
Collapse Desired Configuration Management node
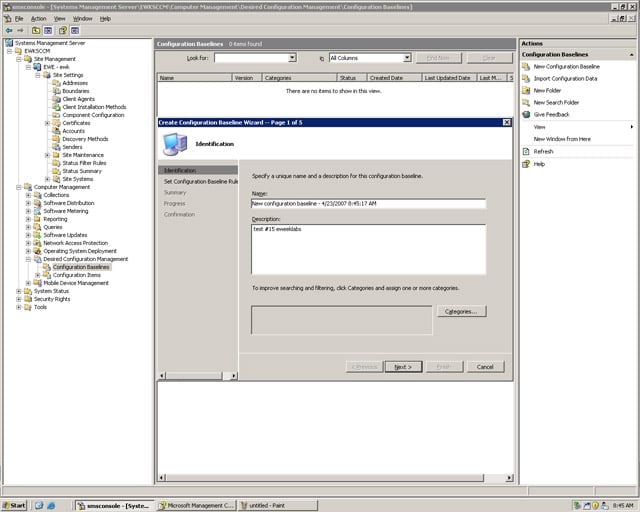pos(28,259)
